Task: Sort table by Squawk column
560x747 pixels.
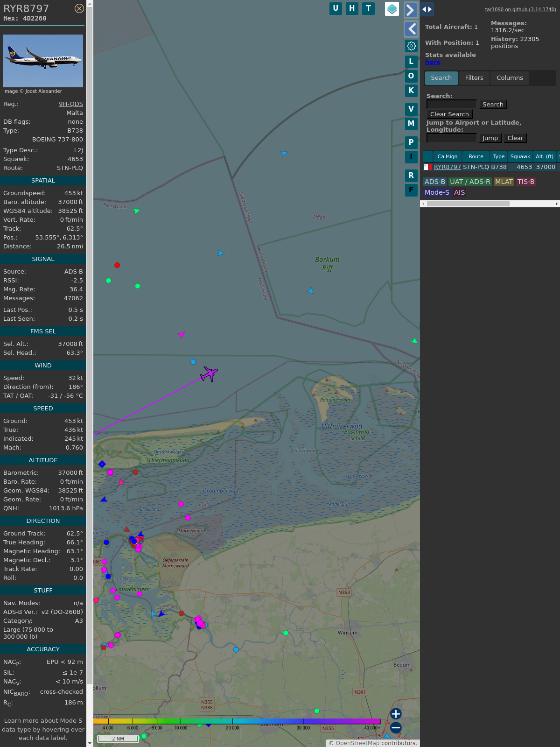Action: 520,157
